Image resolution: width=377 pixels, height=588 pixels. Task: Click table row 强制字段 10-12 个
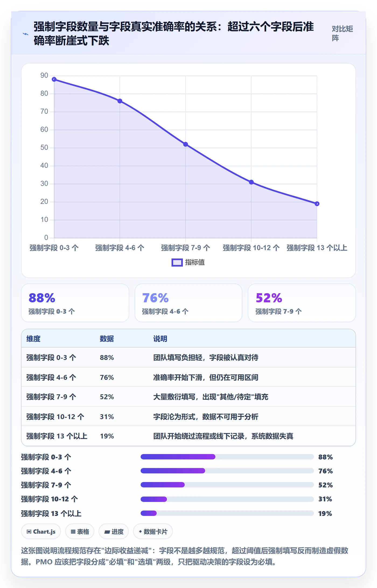point(188,416)
